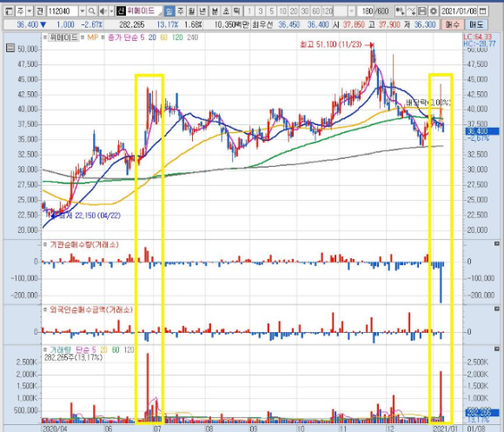The width and height of the screenshot is (504, 432).
Task: Click the 최고 51,100 (11/23) high marker
Action: coord(336,44)
